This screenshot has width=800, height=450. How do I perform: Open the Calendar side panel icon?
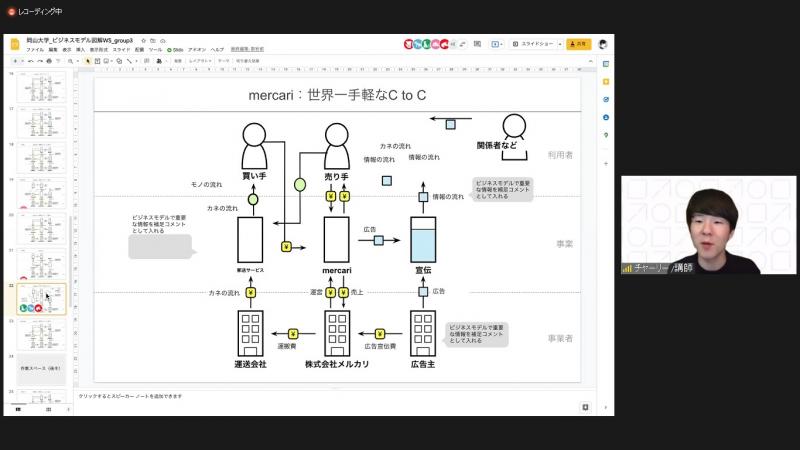point(606,64)
